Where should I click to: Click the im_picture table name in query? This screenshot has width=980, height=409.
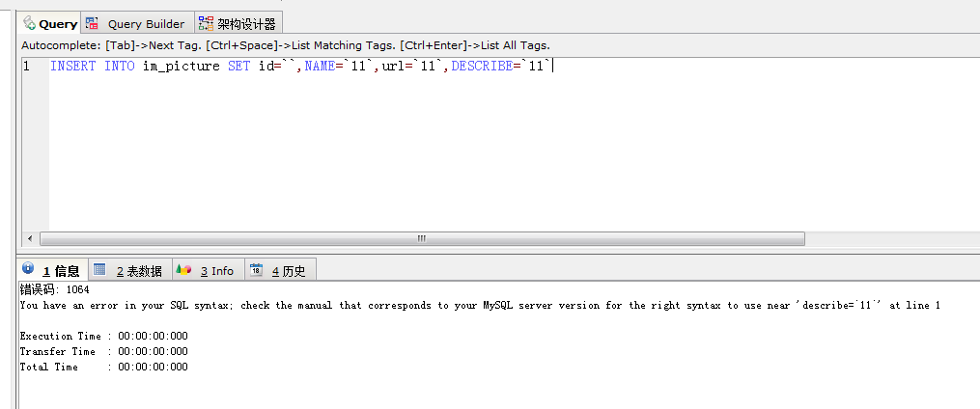pos(182,67)
